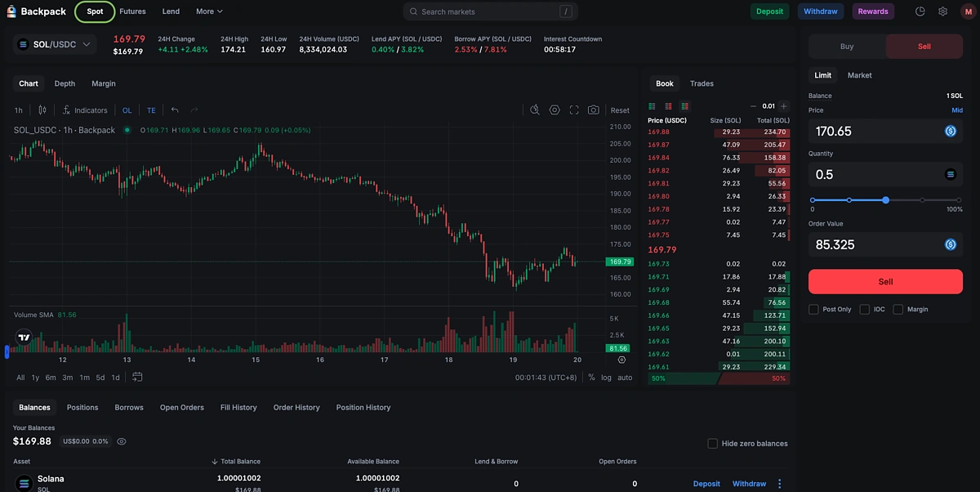Click the green Deposit button in header
Image resolution: width=980 pixels, height=492 pixels.
coord(769,11)
